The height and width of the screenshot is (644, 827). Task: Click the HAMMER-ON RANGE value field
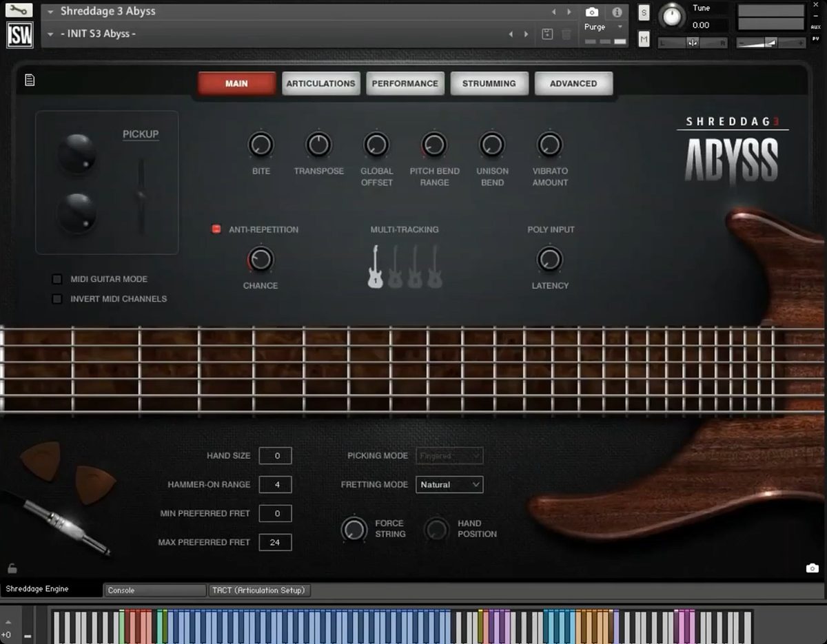click(x=275, y=485)
